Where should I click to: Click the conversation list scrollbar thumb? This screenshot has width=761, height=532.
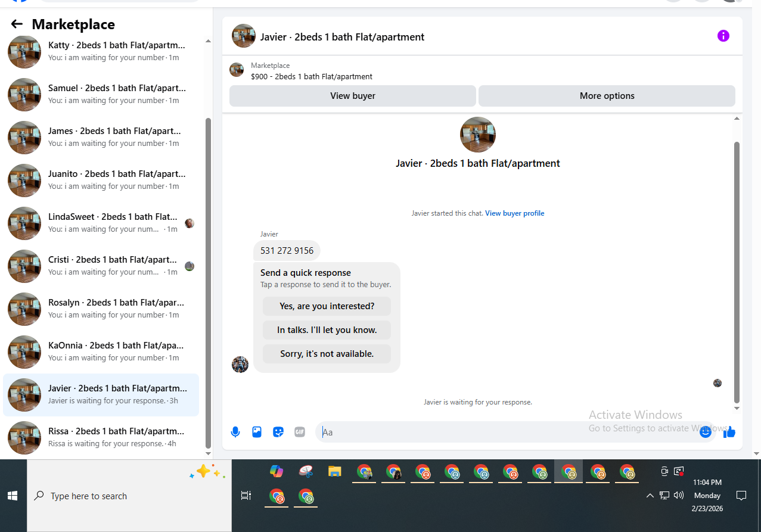pyautogui.click(x=208, y=283)
